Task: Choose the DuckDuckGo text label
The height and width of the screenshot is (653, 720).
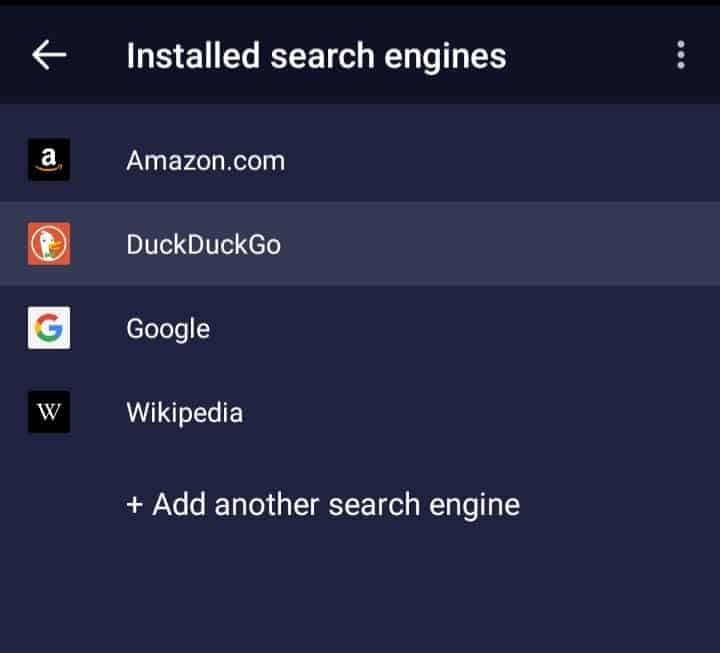Action: pyautogui.click(x=203, y=244)
